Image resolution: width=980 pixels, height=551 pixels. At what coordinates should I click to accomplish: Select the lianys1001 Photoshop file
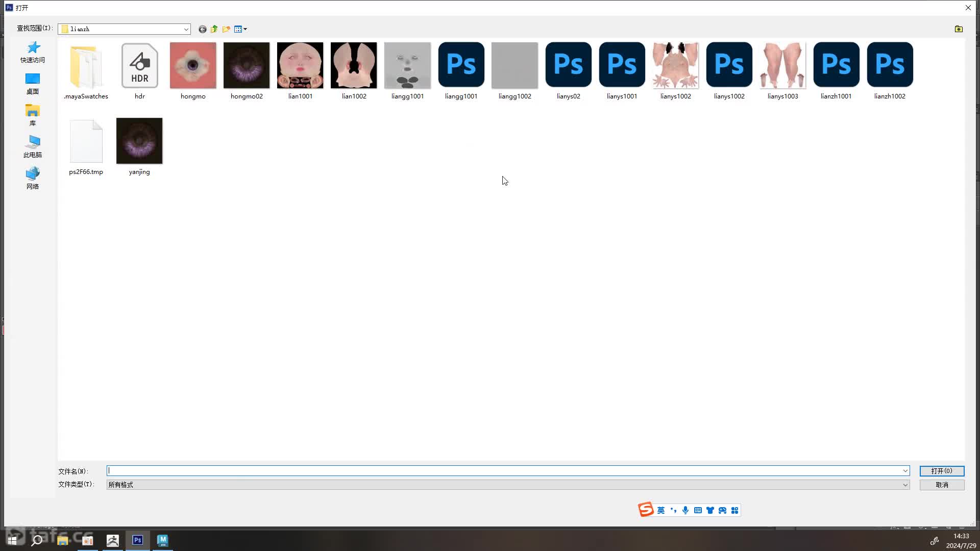(x=622, y=71)
